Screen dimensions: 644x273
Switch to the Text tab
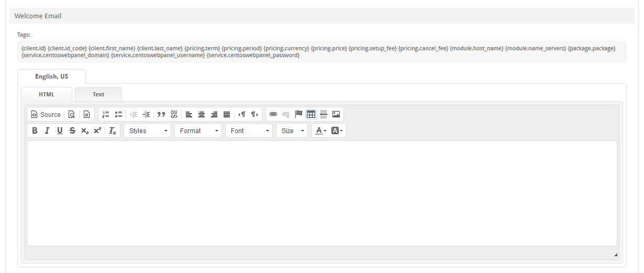(98, 94)
